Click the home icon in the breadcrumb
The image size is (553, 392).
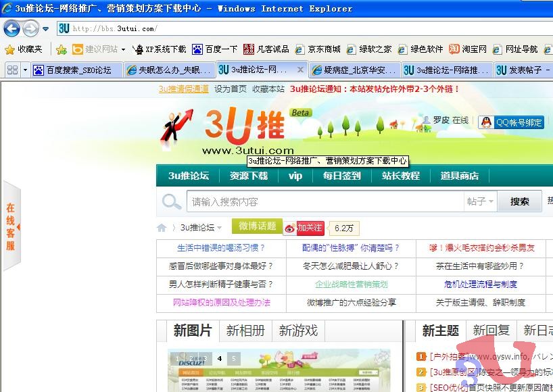tap(161, 228)
